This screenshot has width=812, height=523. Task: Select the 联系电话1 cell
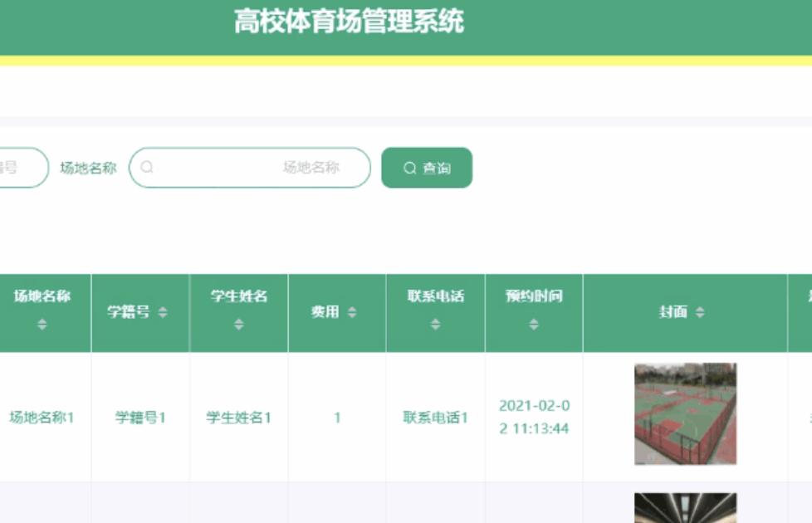pos(436,418)
